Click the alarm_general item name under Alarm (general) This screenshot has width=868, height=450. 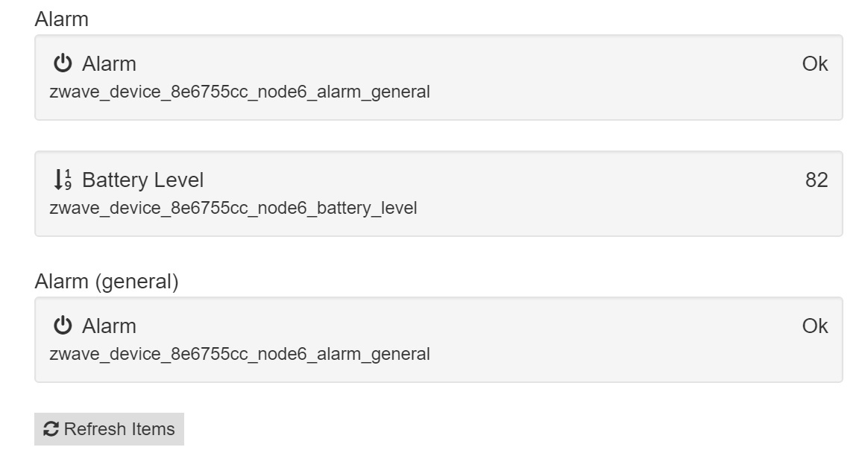[x=239, y=354]
